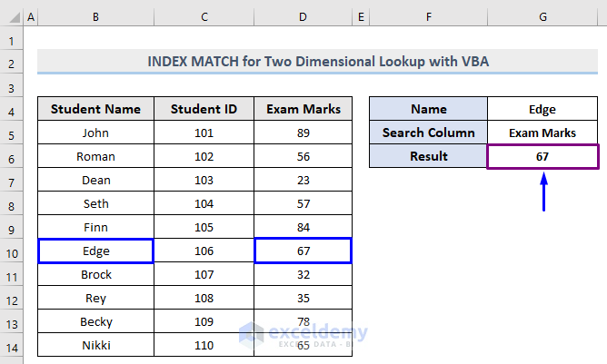607x364 pixels.
Task: Select Student ID cell 103
Action: point(204,180)
